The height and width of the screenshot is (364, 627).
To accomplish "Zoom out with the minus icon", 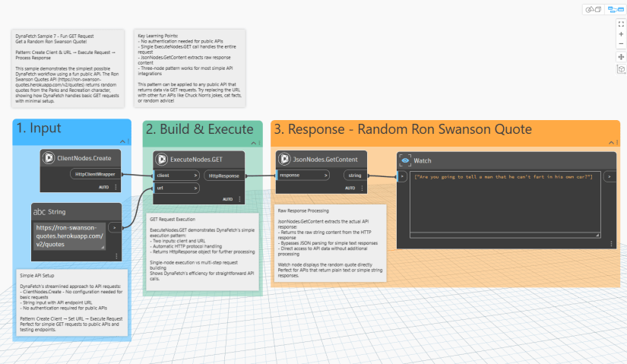I will pos(621,45).
